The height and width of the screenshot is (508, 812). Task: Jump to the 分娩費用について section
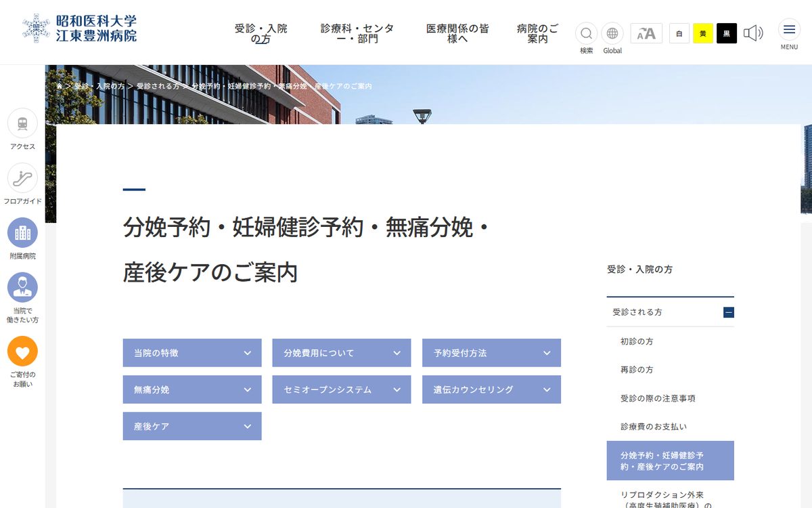pyautogui.click(x=342, y=353)
